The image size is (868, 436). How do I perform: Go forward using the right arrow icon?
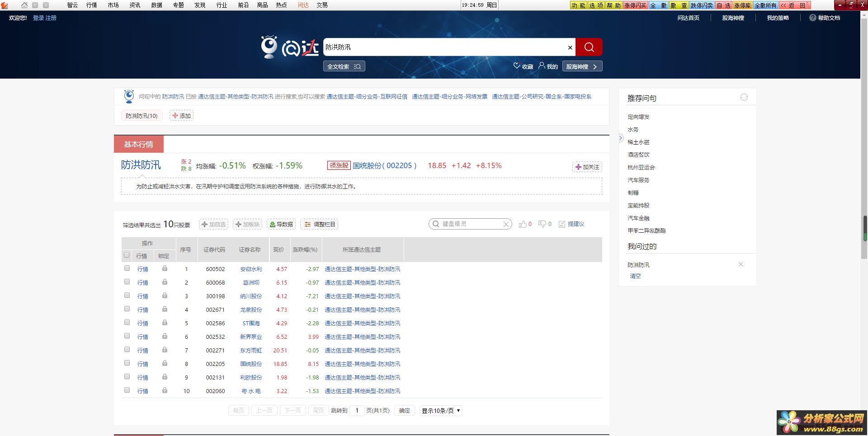coord(46,5)
